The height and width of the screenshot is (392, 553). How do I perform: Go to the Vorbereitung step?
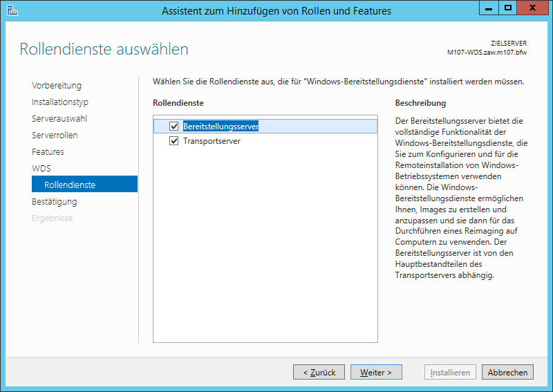(x=57, y=86)
